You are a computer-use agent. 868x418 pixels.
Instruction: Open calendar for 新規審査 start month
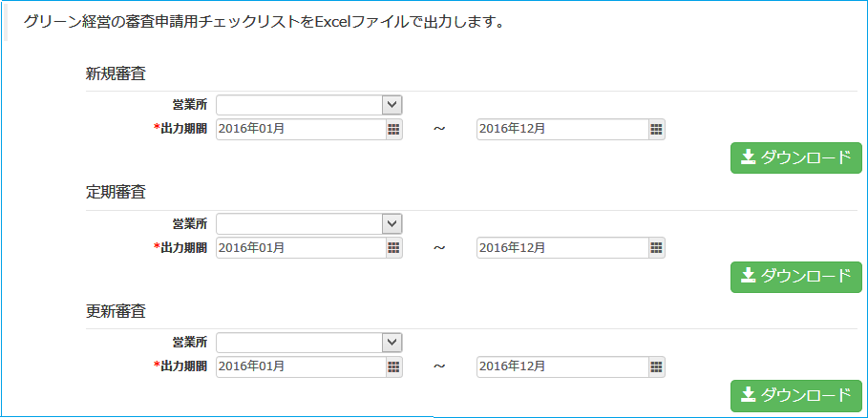pyautogui.click(x=393, y=129)
